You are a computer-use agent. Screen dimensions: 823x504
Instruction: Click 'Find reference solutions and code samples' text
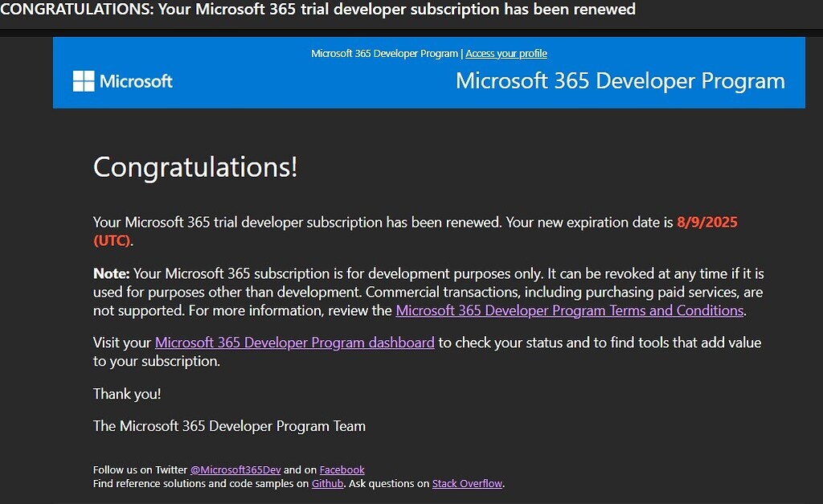click(194, 484)
